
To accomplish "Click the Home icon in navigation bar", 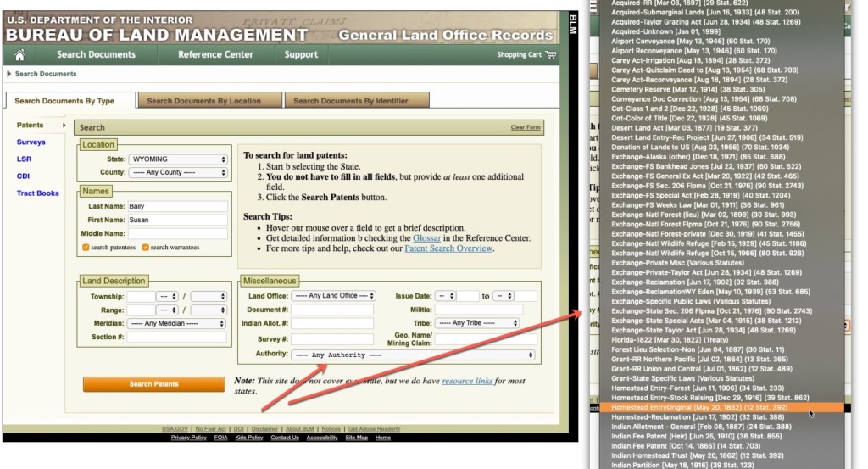I will coord(19,55).
